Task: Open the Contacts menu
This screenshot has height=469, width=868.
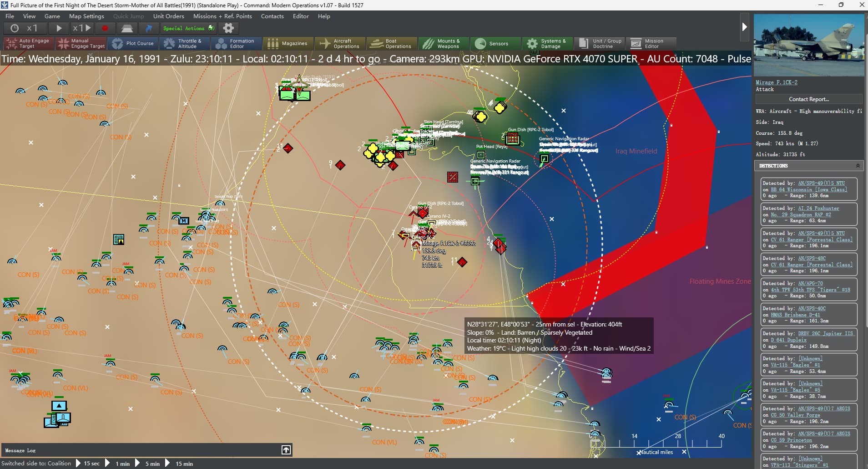Action: click(x=273, y=16)
